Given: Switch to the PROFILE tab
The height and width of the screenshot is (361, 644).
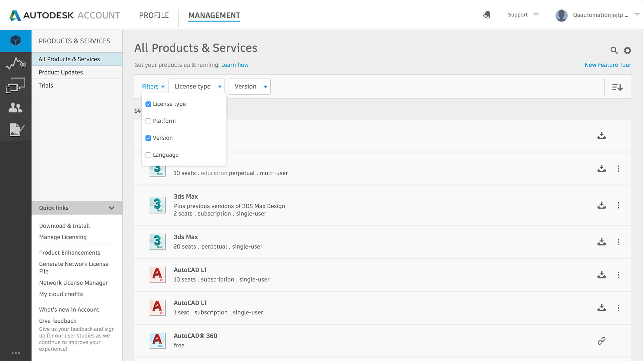Looking at the screenshot, I should click(154, 15).
